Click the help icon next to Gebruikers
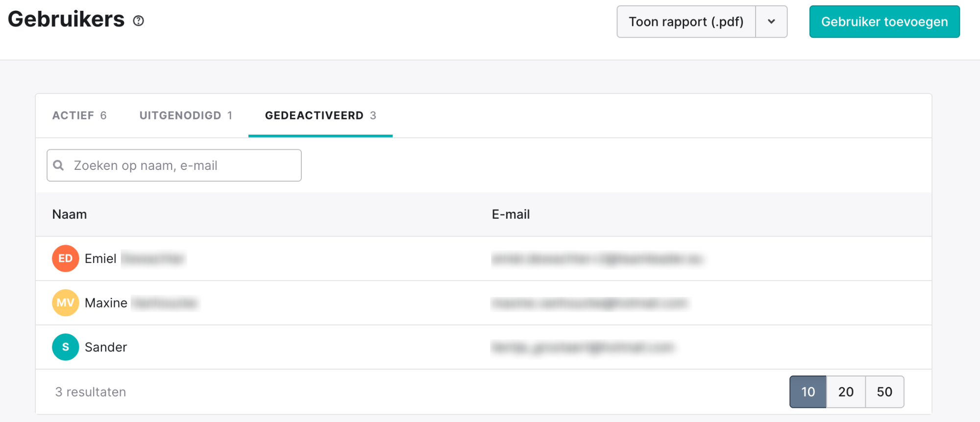The image size is (980, 422). click(x=139, y=21)
